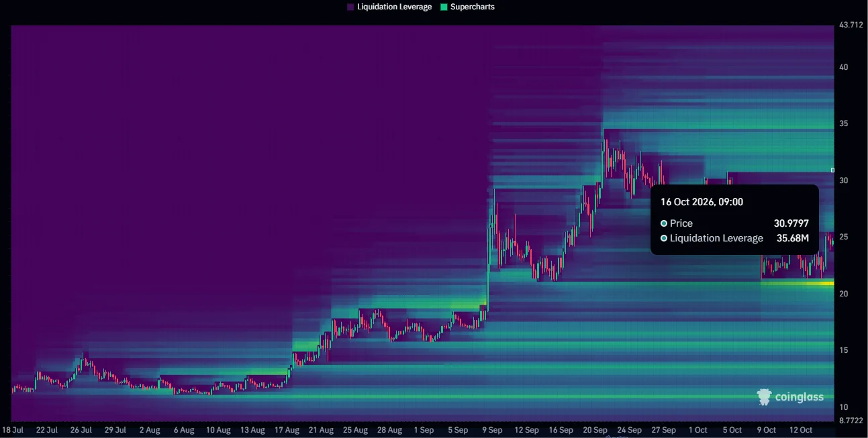Select the 12 Oct date label
The image size is (868, 438).
tap(801, 430)
